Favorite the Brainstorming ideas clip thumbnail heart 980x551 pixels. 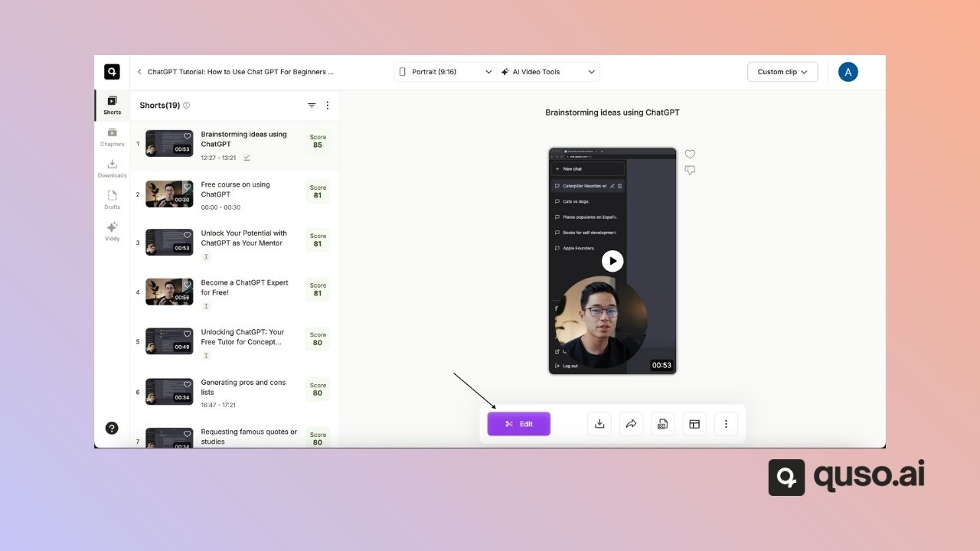[x=187, y=136]
